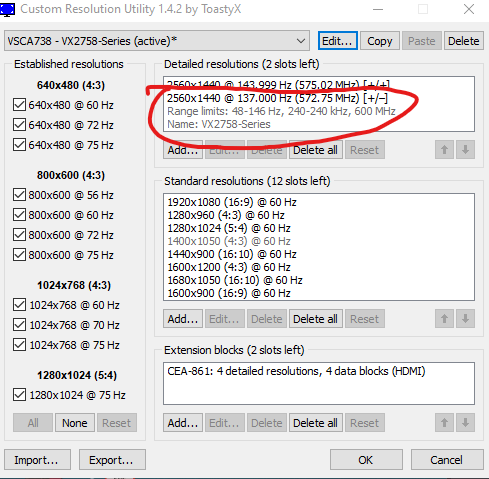Click None under Established resolutions
This screenshot has width=489, height=479.
pyautogui.click(x=75, y=423)
